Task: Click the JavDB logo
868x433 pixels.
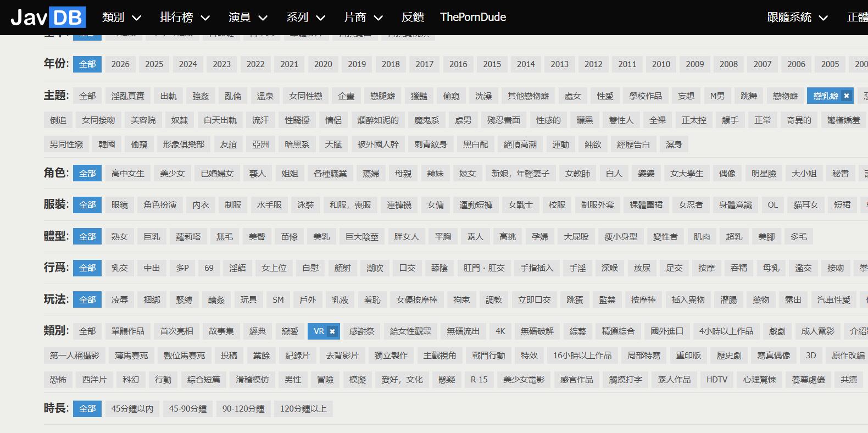Action: (48, 18)
